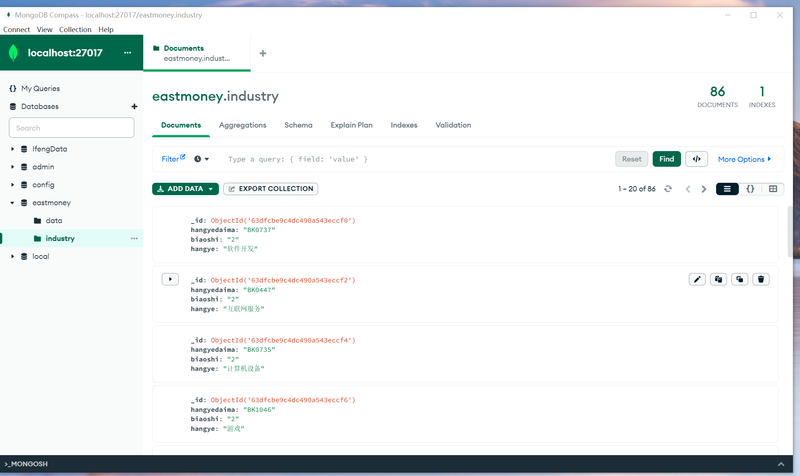The image size is (800, 476).
Task: Click the query filter input field
Action: [x=418, y=159]
